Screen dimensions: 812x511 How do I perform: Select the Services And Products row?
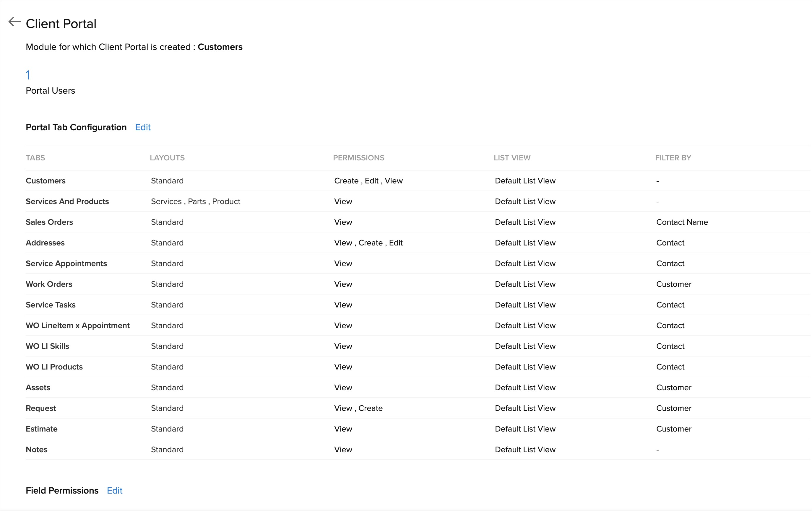67,201
